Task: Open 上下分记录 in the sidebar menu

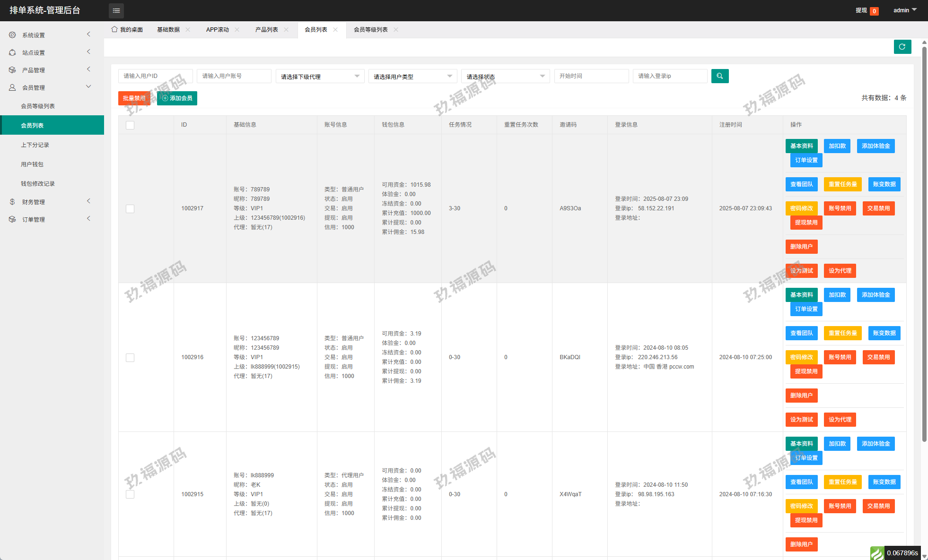Action: [x=35, y=145]
